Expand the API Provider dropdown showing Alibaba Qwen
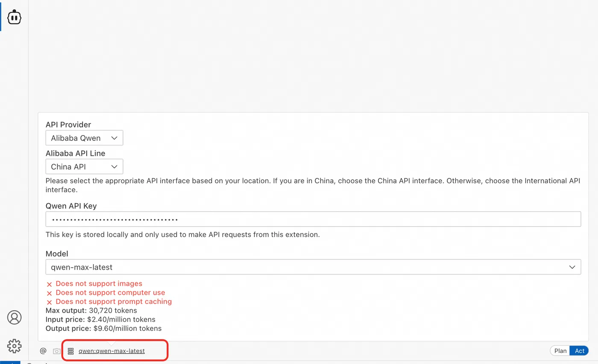598x364 pixels. pos(84,138)
